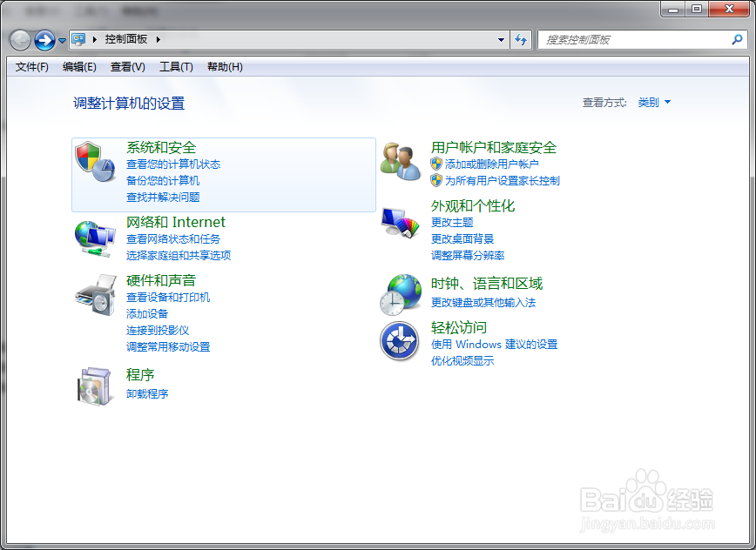Viewport: 756px width, 550px height.
Task: Click 使用 Windows 建议的设置 link
Action: coord(494,345)
